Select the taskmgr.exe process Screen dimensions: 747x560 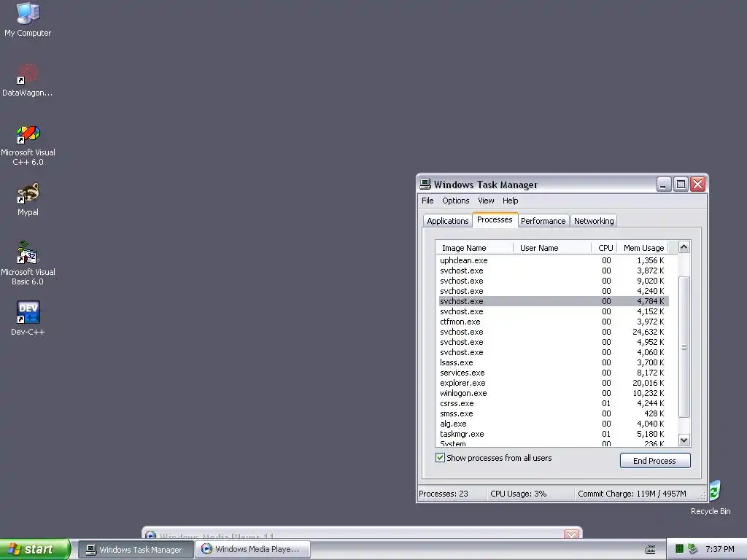tap(554, 434)
